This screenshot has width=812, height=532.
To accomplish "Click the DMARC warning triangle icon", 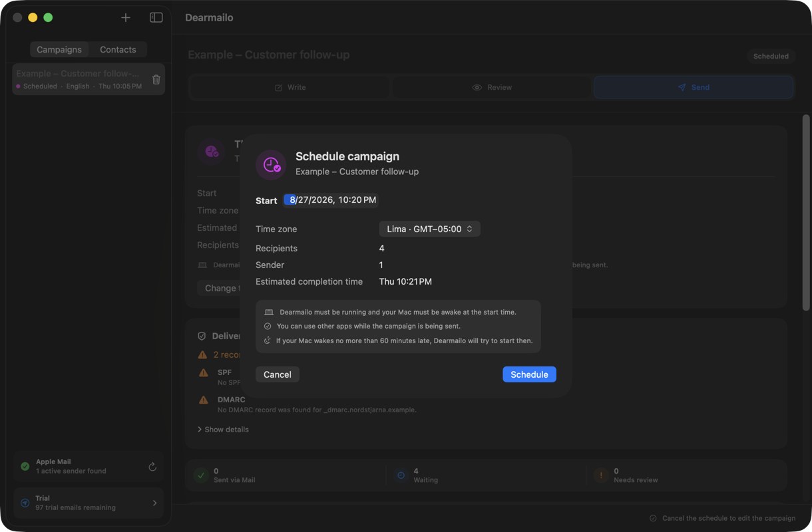I will pos(204,400).
